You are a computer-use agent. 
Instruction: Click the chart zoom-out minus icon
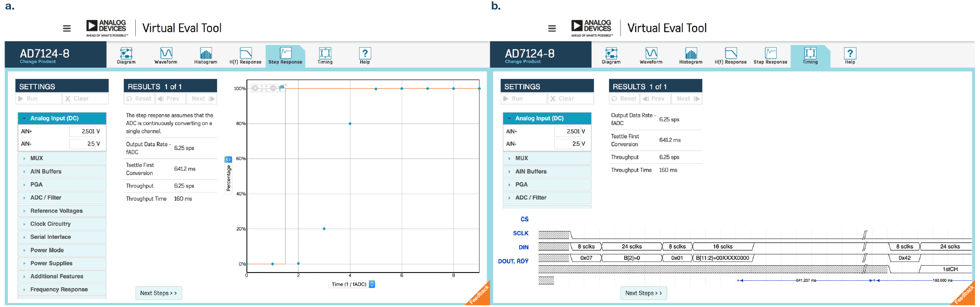[273, 88]
